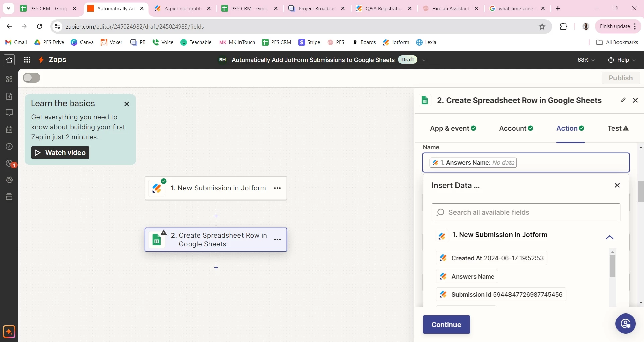
Task: Switch to App & event tab
Action: [453, 128]
